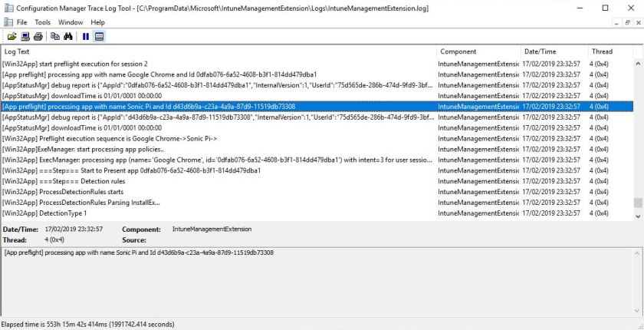The image size is (644, 330).
Task: Restore the inner document window
Action: 626,22
